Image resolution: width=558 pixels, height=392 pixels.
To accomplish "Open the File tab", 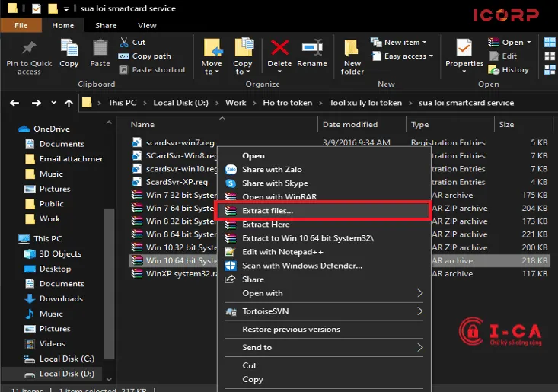I will click(21, 26).
